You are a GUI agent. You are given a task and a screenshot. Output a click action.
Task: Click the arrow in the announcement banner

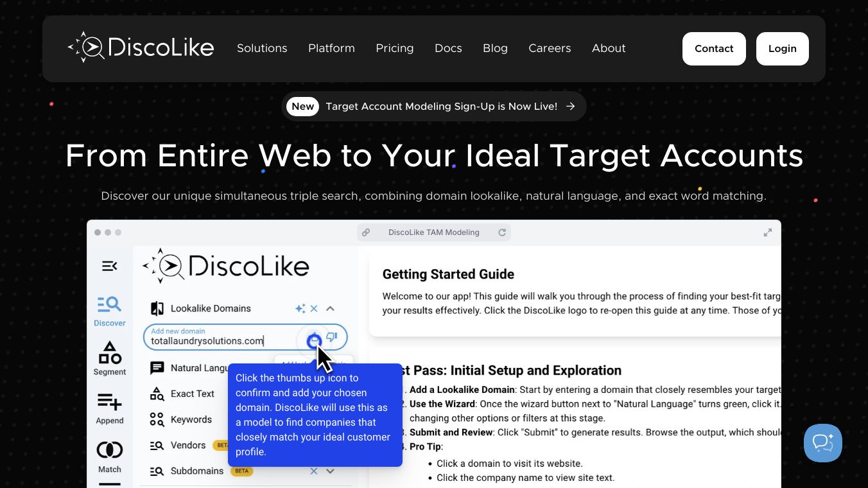tap(571, 107)
